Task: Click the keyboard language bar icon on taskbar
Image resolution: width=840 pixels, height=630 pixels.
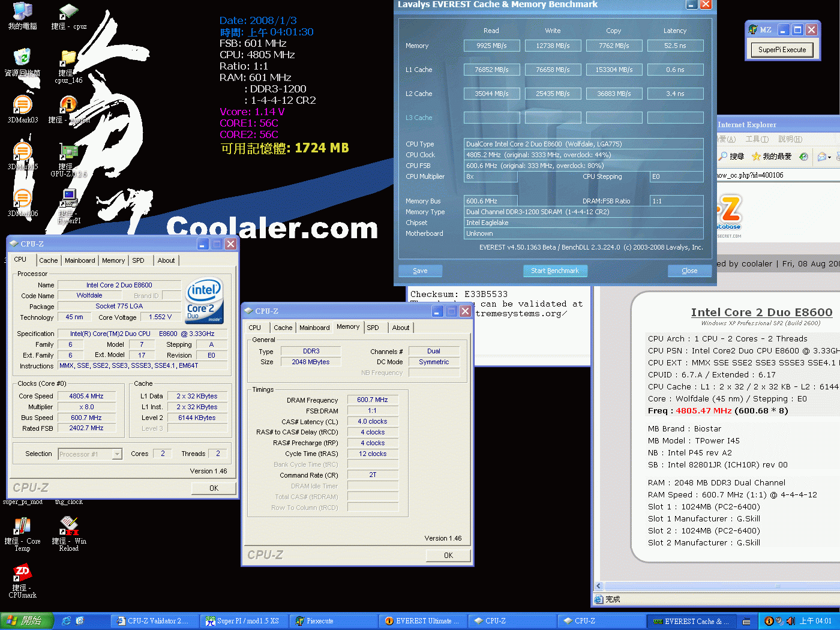Action: coord(746,622)
